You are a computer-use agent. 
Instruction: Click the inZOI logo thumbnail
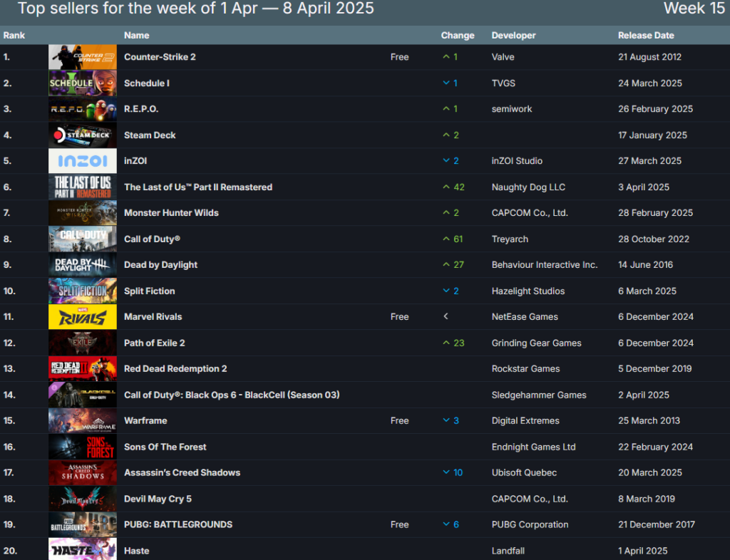(x=83, y=161)
